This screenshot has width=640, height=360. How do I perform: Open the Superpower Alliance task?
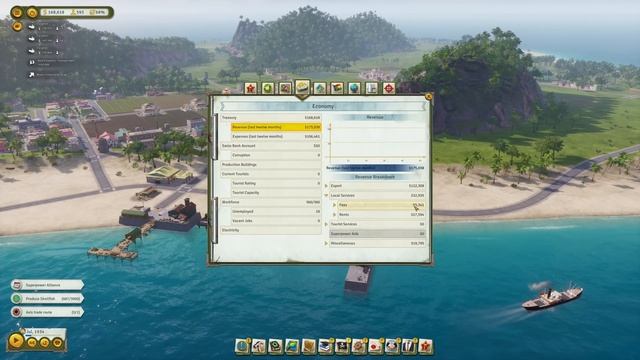[47, 285]
